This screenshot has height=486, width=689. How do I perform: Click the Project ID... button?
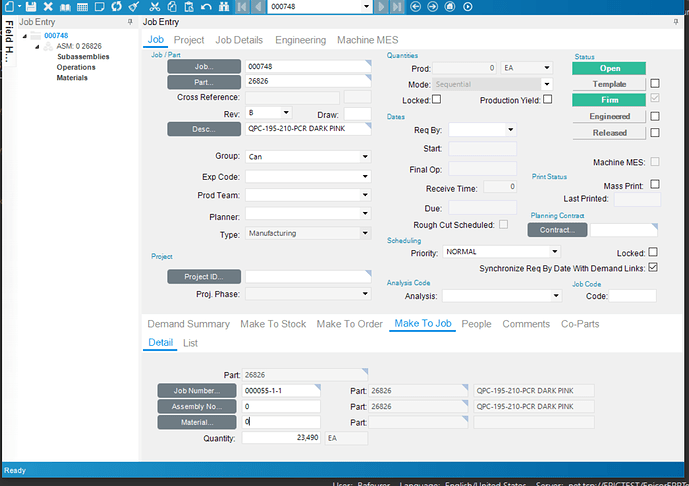click(204, 277)
